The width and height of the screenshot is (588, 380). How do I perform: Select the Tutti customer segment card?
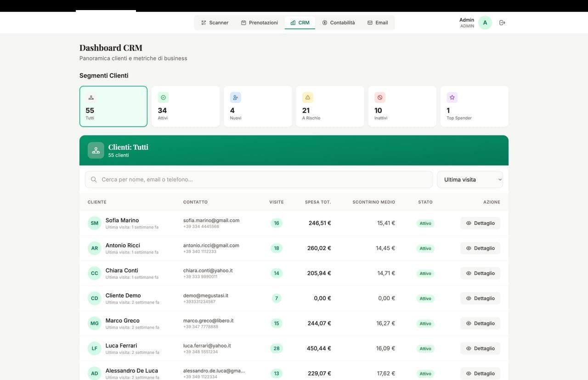pos(113,106)
